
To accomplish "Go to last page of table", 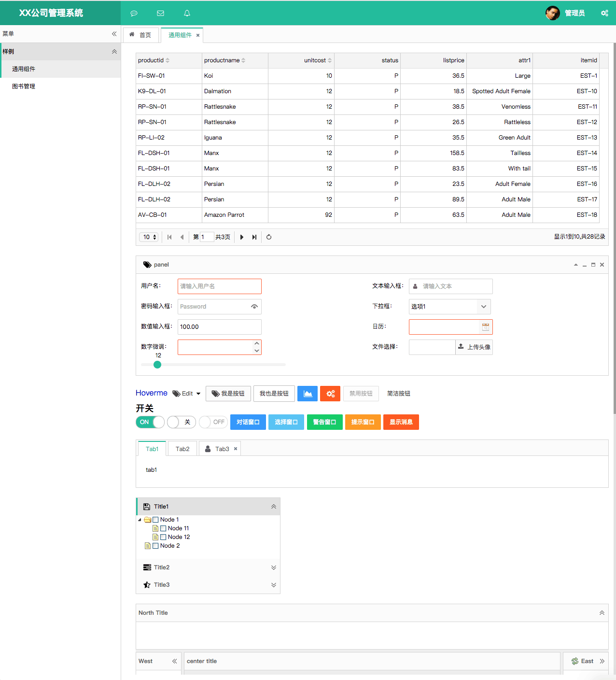I will pos(254,237).
